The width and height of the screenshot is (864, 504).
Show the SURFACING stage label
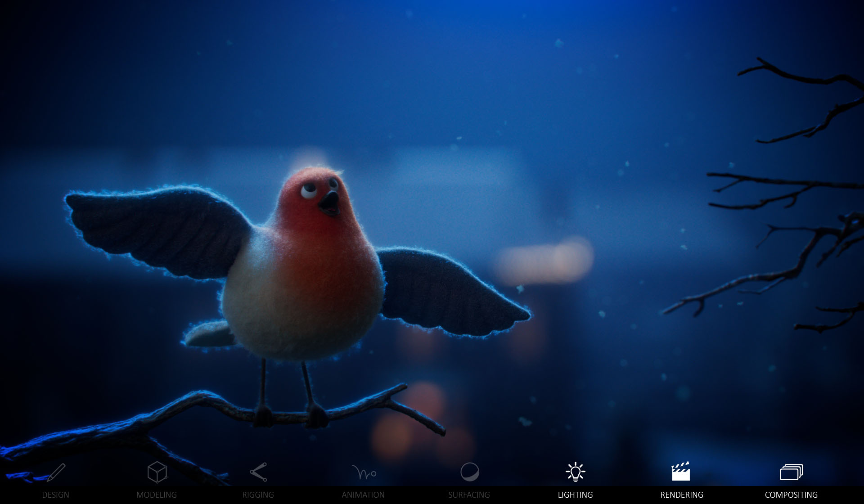(x=469, y=495)
